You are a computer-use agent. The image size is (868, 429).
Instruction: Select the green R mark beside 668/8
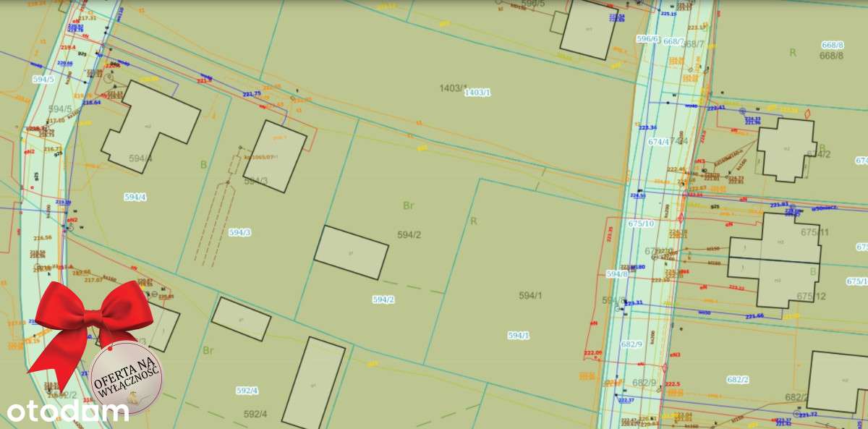[x=793, y=52]
